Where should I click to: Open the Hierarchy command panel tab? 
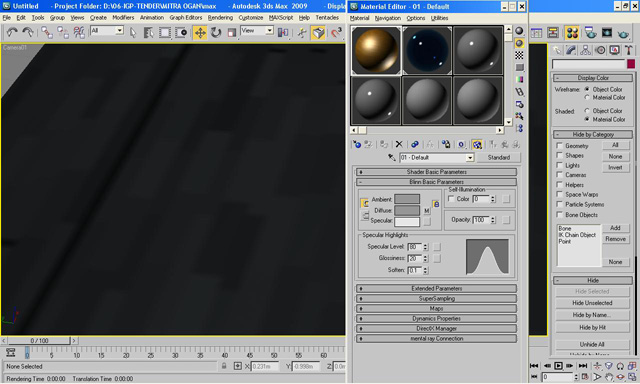pos(585,50)
